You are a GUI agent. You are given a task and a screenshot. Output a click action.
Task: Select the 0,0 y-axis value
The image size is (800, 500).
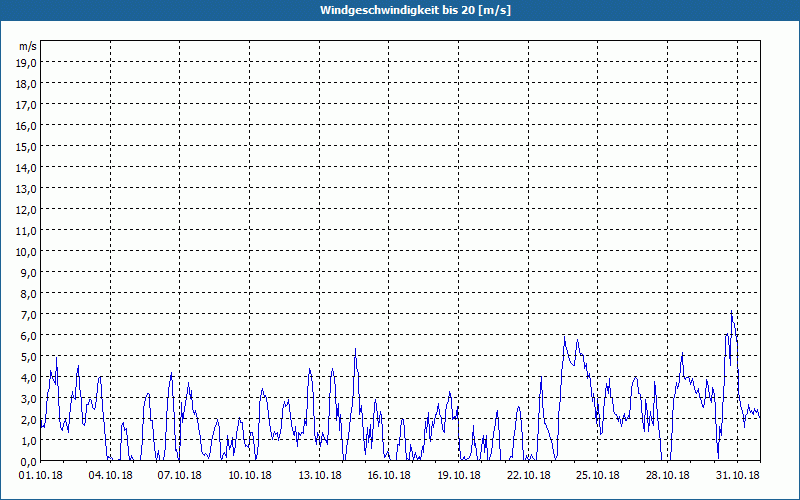pyautogui.click(x=29, y=462)
